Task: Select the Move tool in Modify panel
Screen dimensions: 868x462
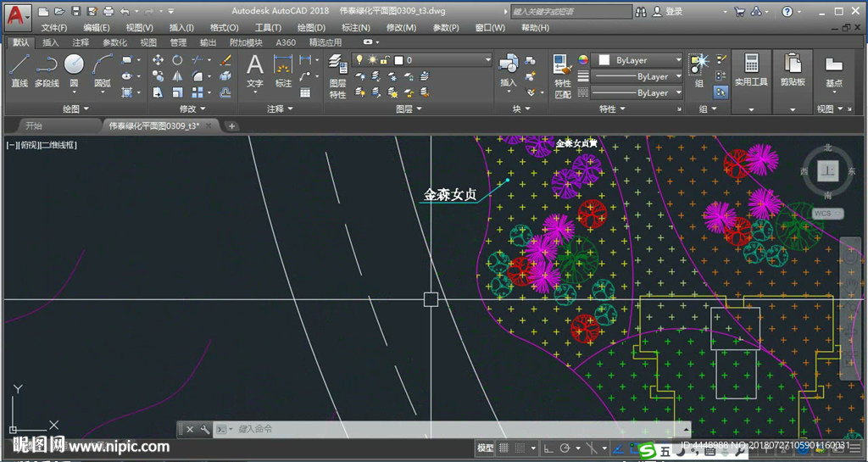Action: [158, 59]
